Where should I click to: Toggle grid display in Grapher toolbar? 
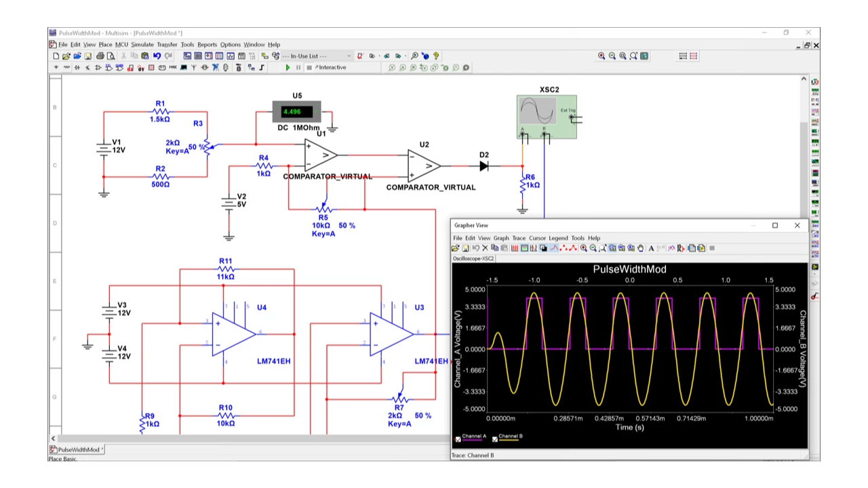click(x=515, y=249)
